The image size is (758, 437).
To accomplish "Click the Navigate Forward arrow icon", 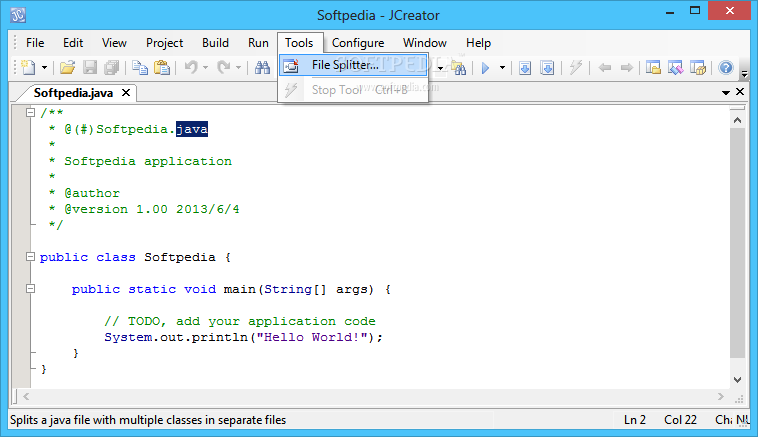I will 627,68.
